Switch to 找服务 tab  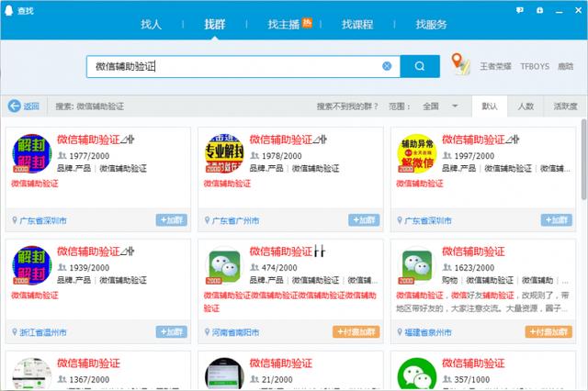pos(431,25)
